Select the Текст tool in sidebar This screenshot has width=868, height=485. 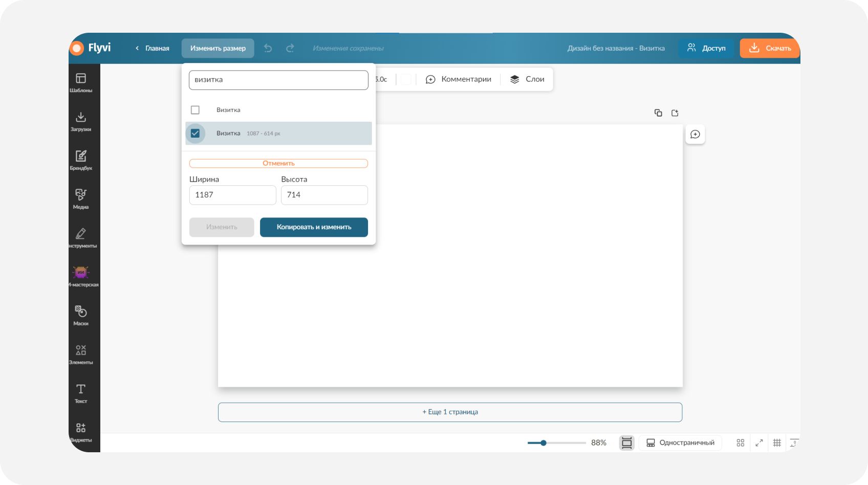click(81, 393)
